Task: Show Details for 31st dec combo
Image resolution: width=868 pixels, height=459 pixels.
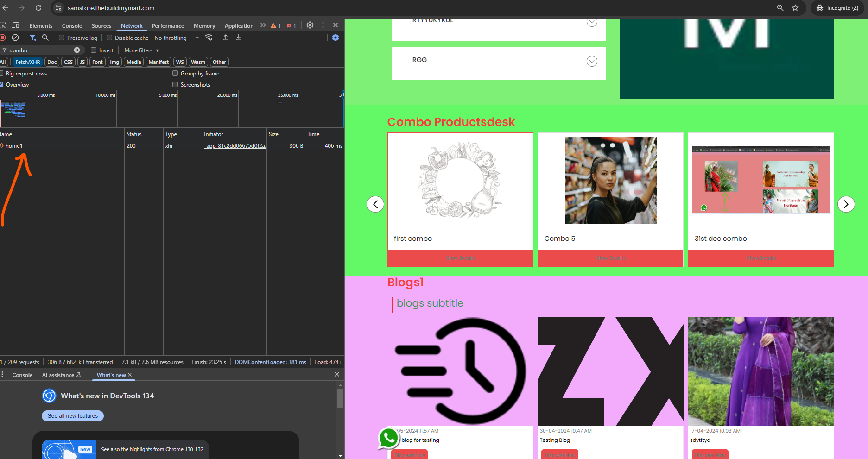Action: [x=760, y=258]
